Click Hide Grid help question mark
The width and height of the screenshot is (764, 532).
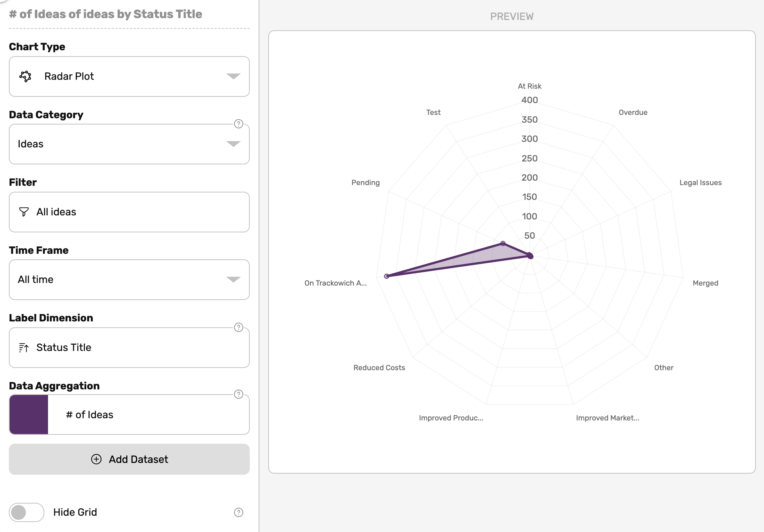(x=239, y=512)
